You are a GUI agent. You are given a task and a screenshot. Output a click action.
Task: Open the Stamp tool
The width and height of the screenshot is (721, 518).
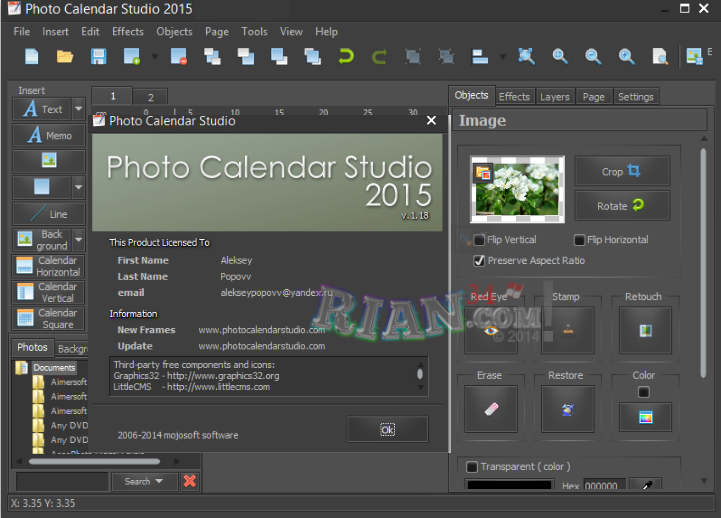pos(568,330)
